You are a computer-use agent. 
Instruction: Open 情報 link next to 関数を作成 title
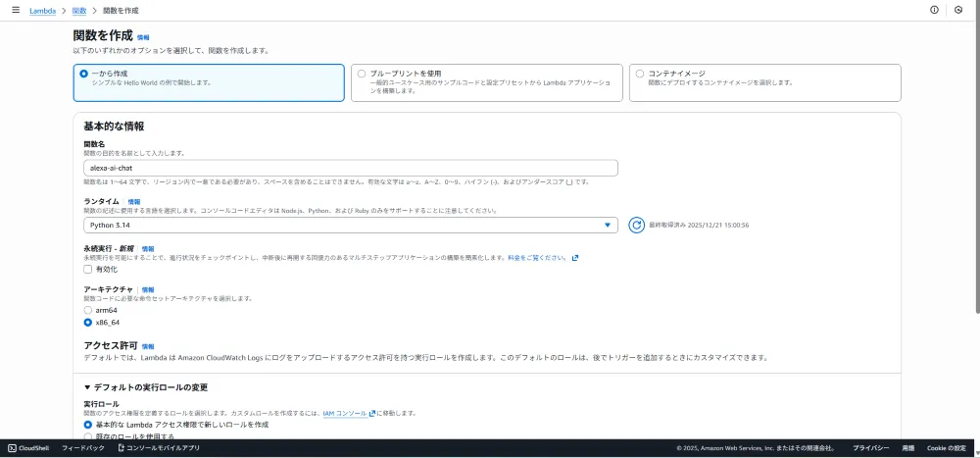click(x=143, y=37)
